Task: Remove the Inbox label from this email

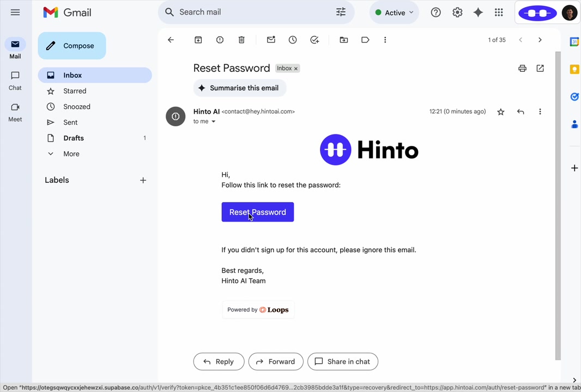Action: (x=296, y=69)
